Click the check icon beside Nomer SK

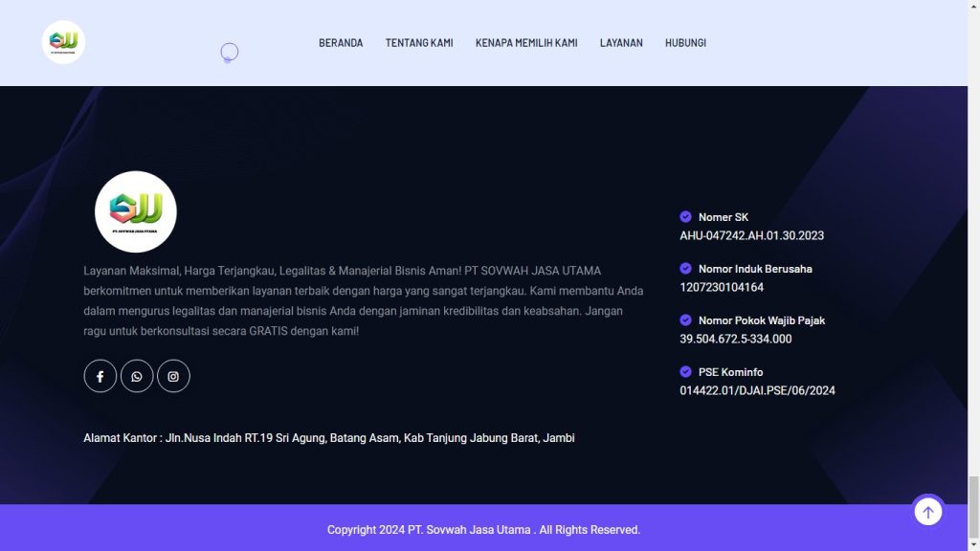[685, 217]
